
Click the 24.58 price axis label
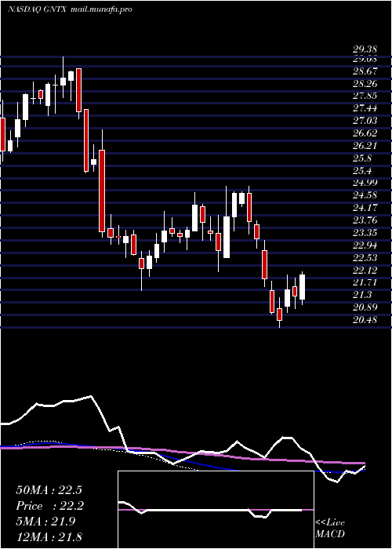point(366,196)
